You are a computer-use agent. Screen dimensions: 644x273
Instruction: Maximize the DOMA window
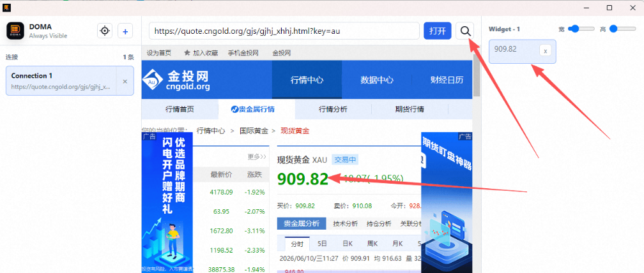click(x=609, y=8)
